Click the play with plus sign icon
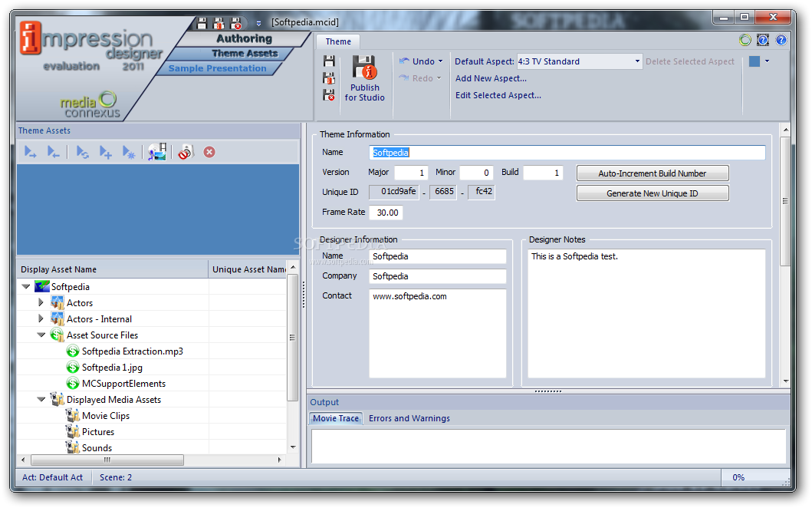Viewport: 812px width, 508px height. pos(106,153)
